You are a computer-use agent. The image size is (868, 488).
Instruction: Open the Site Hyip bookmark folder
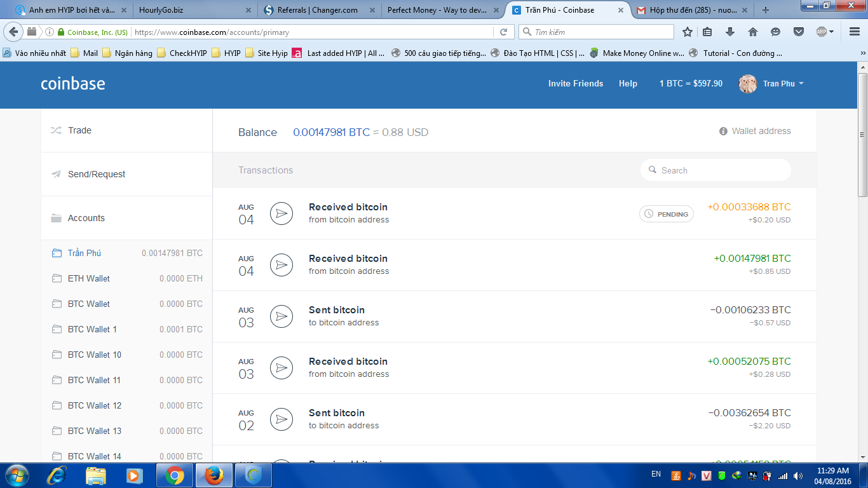tap(266, 53)
